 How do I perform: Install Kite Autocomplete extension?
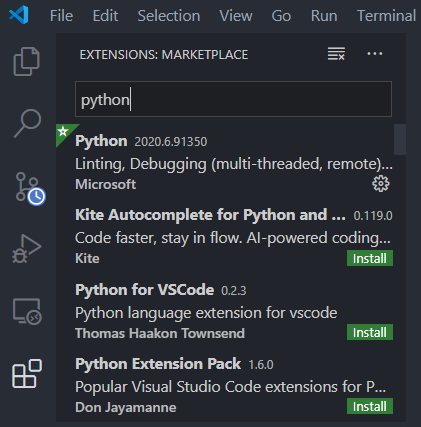370,258
